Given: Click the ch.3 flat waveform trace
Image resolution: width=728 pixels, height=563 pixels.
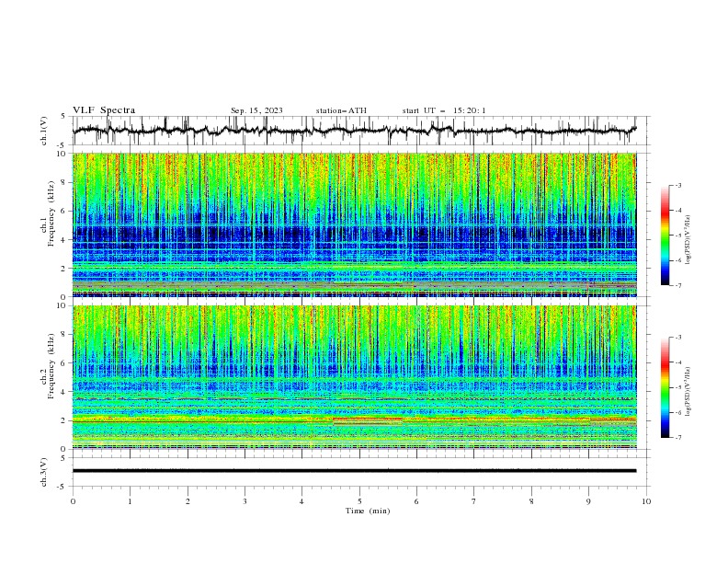Looking at the screenshot, I should coord(354,471).
